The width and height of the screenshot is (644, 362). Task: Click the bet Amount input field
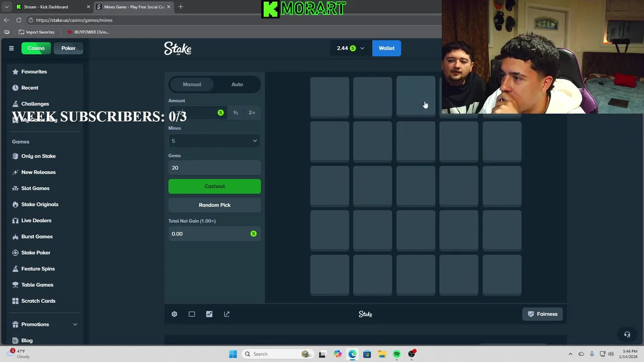(197, 113)
